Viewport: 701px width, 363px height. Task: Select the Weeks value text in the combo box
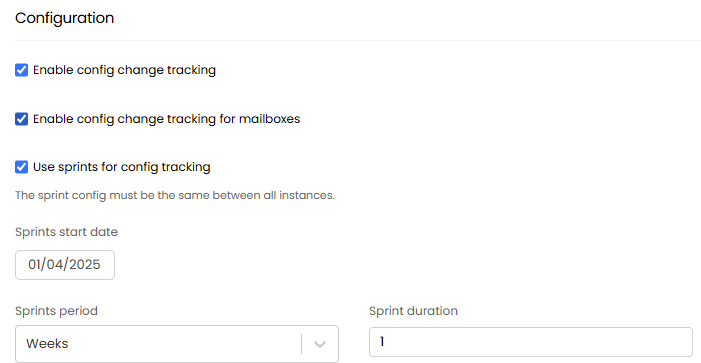[47, 344]
